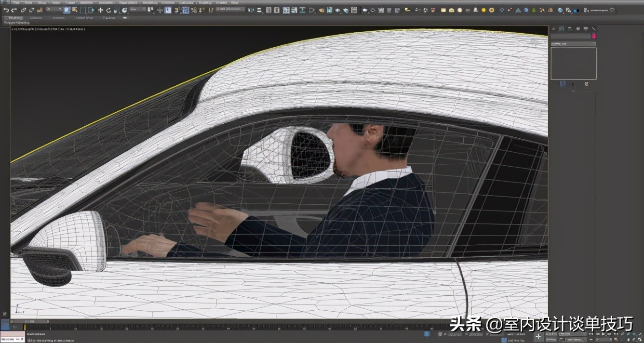Toggle the 3D Snaps button
This screenshot has width=644, height=343.
[x=177, y=10]
